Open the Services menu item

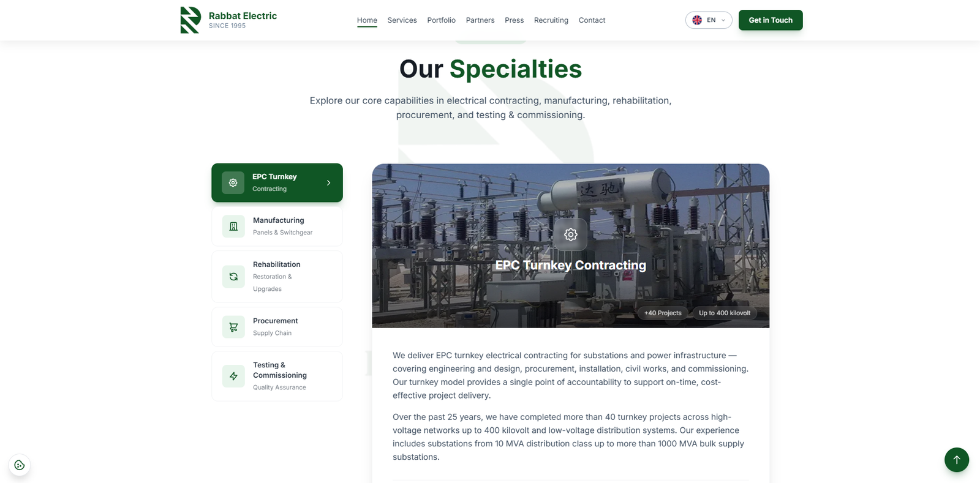(402, 20)
